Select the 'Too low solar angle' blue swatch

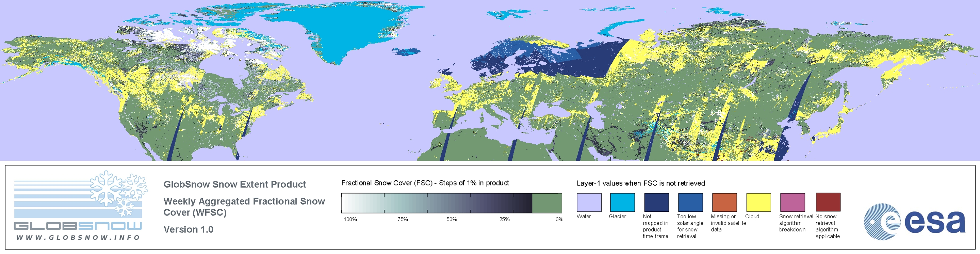coord(690,202)
